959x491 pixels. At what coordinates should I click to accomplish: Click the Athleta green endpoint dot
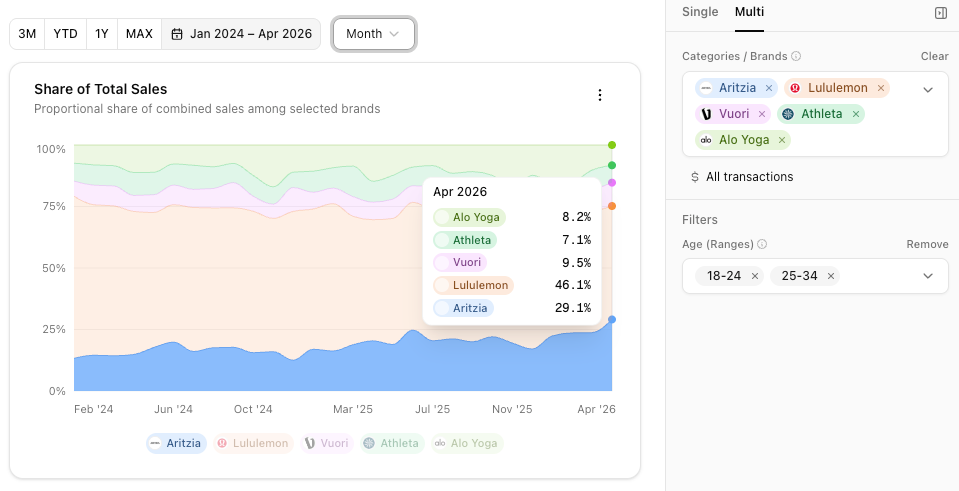pyautogui.click(x=612, y=165)
